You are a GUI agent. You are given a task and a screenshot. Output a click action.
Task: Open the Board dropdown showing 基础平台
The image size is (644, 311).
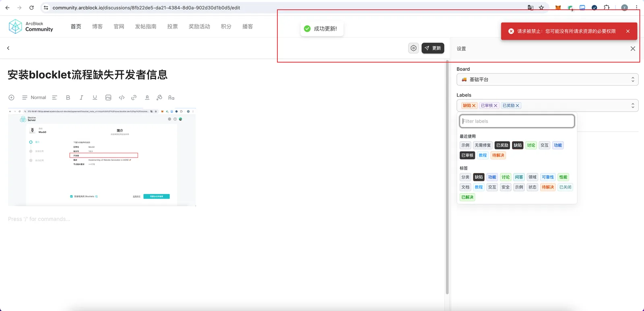coord(547,80)
